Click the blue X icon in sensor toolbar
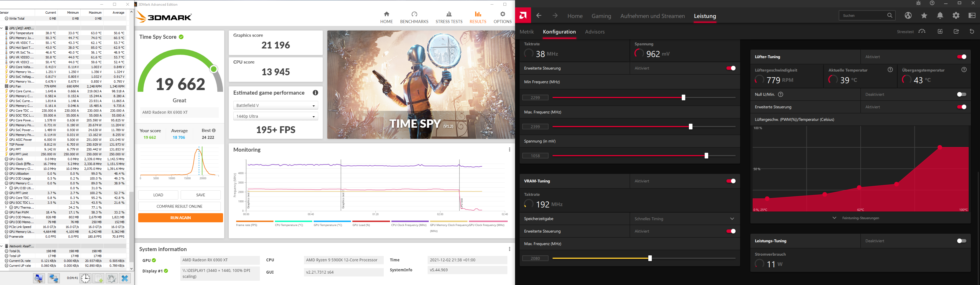Image resolution: width=980 pixels, height=285 pixels. pos(124,278)
